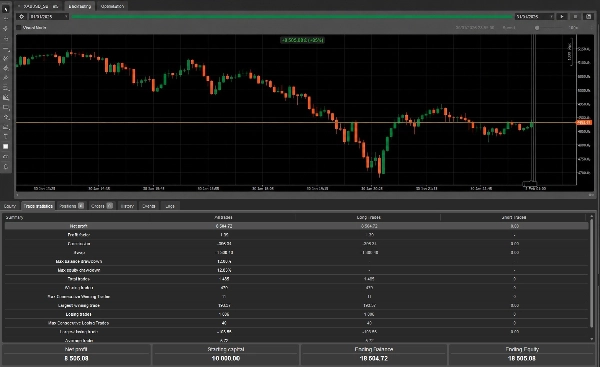Click the save report icon beside stop

click(x=589, y=16)
